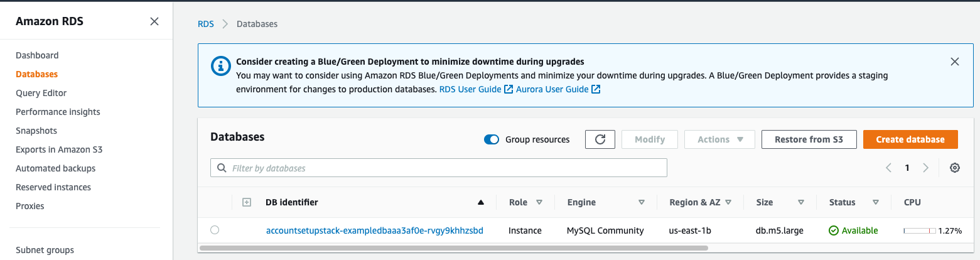
Task: Go to next page arrow in pagination
Action: pyautogui.click(x=925, y=168)
